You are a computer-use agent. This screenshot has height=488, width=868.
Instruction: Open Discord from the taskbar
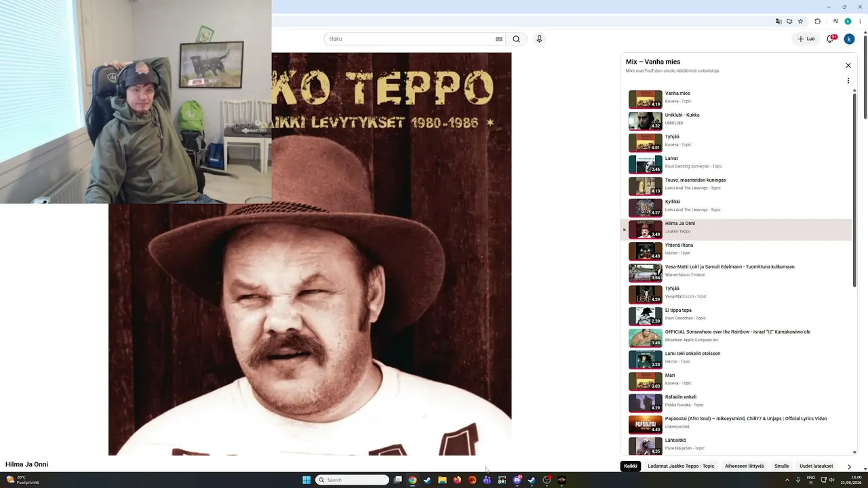517,480
